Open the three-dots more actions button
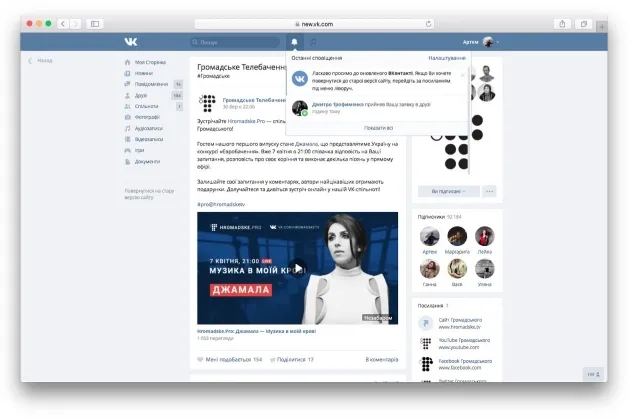 [x=489, y=191]
